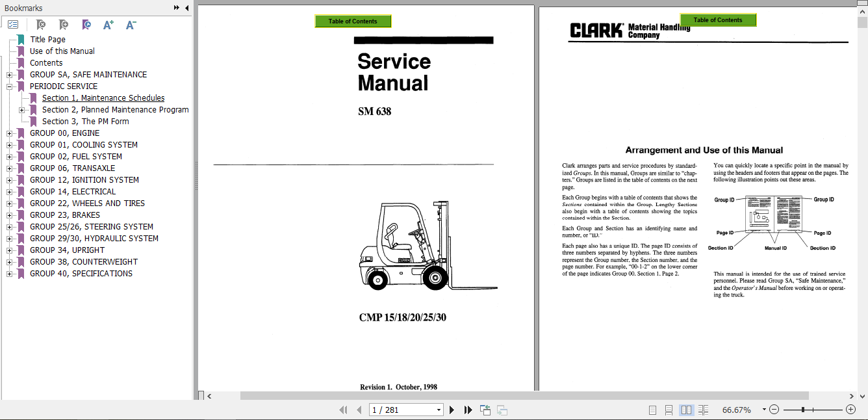
Task: Increase bookmark text size with A+ icon
Action: [x=108, y=25]
